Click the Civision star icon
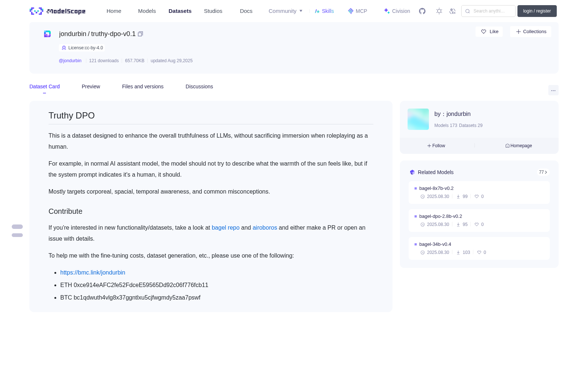This screenshot has height=368, width=588. (x=387, y=11)
